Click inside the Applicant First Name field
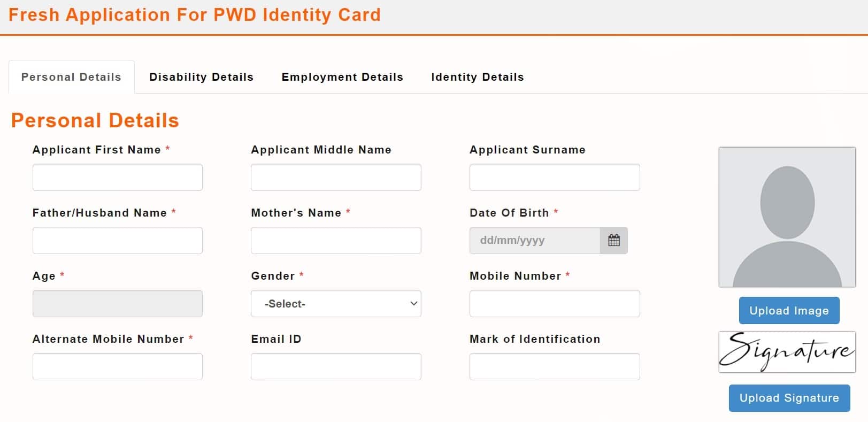The width and height of the screenshot is (868, 422). click(117, 177)
